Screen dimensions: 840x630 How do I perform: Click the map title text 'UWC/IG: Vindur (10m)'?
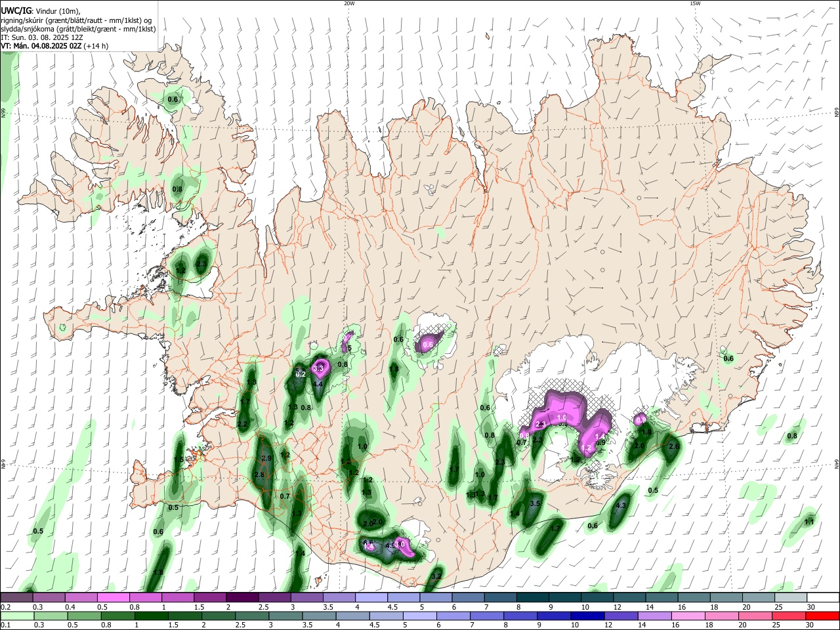[41, 10]
